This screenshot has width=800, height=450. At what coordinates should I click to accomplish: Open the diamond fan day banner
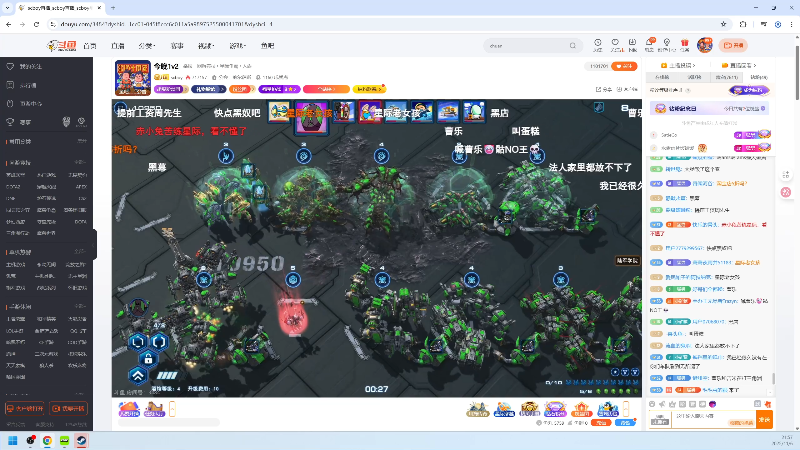tap(709, 109)
